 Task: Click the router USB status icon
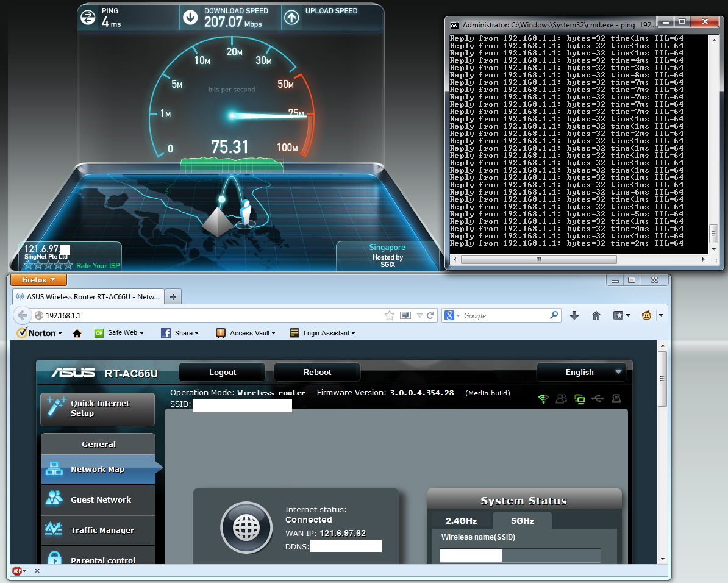tap(598, 399)
